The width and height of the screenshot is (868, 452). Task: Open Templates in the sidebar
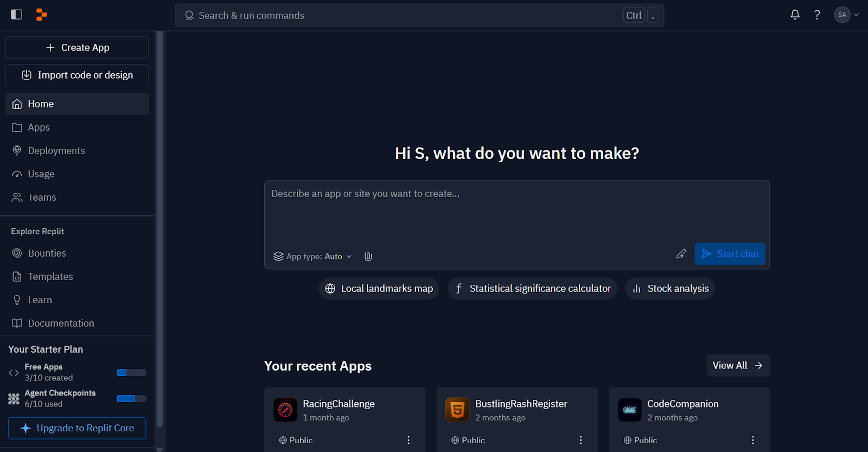[77, 276]
